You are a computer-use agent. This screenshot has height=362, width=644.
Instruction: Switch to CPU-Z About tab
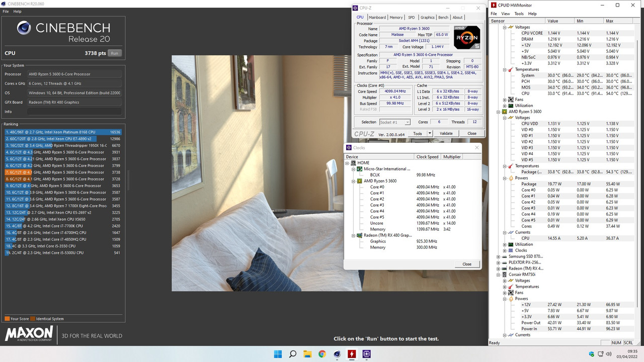point(457,17)
